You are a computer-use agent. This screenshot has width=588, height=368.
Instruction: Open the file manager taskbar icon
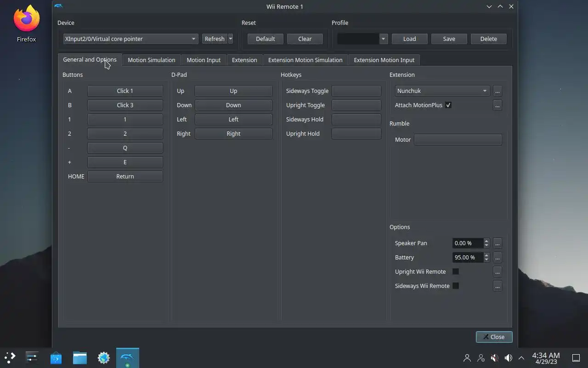pos(80,357)
